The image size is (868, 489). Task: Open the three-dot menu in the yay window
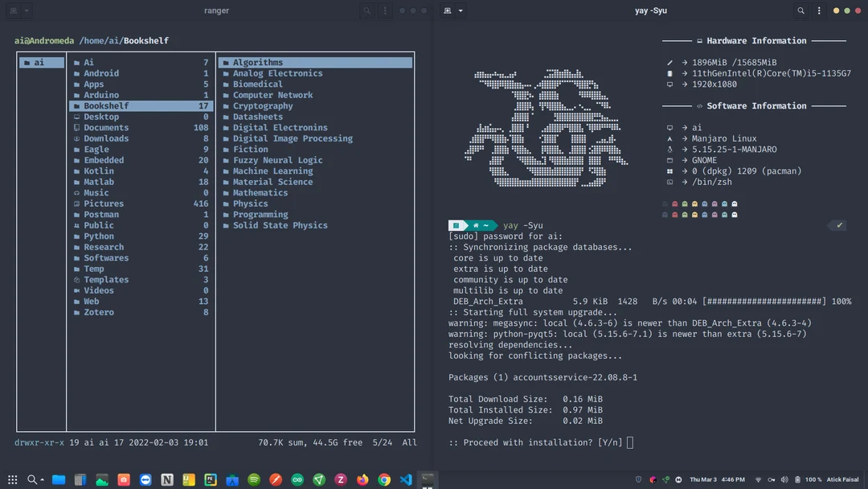(818, 10)
